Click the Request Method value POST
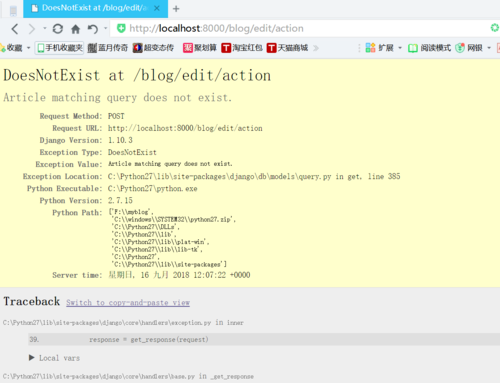500x383 pixels. point(116,116)
